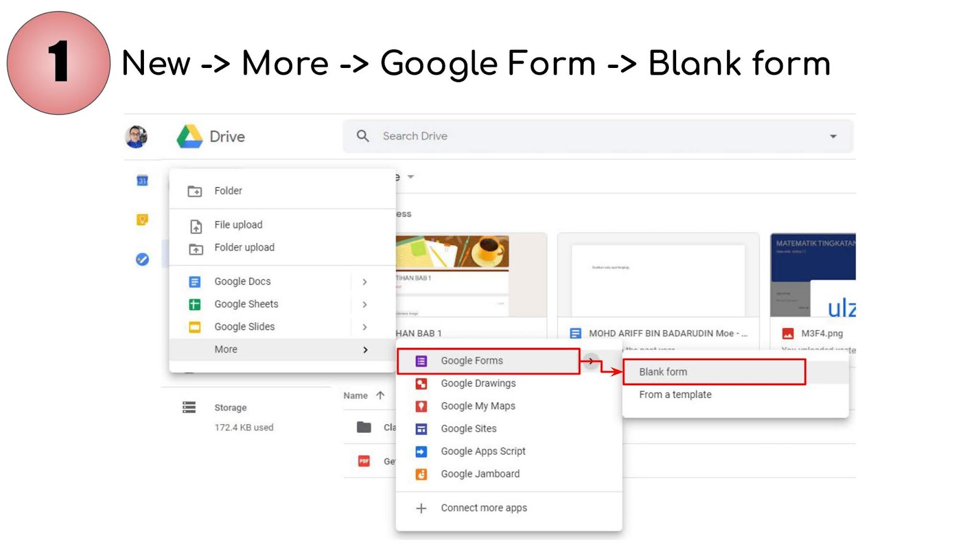
Task: Expand the Google Docs submenu chevron
Action: point(365,282)
